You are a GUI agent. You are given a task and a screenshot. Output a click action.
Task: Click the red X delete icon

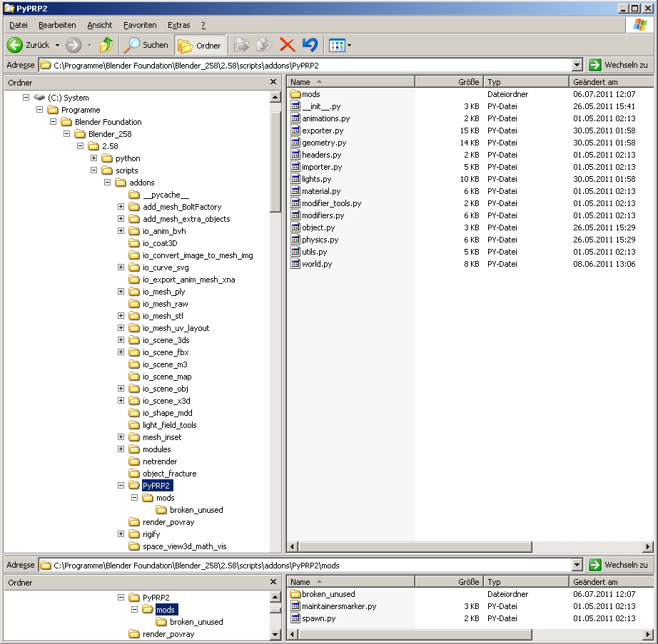point(288,45)
